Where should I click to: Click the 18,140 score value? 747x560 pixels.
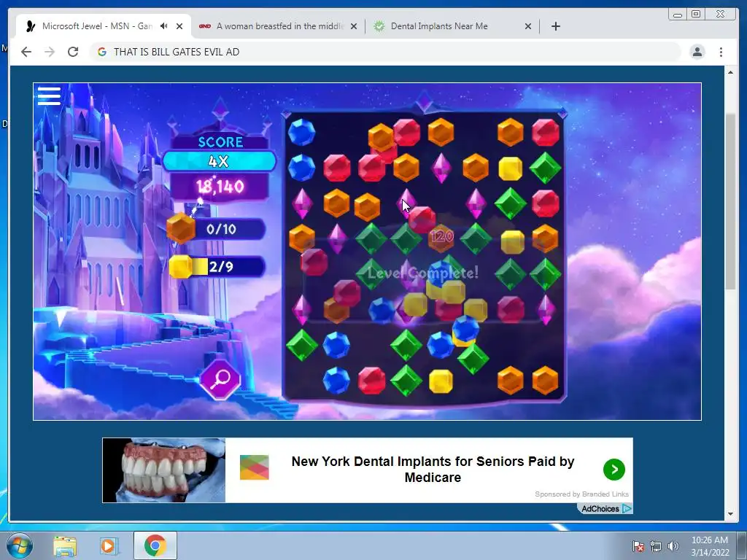tap(220, 186)
